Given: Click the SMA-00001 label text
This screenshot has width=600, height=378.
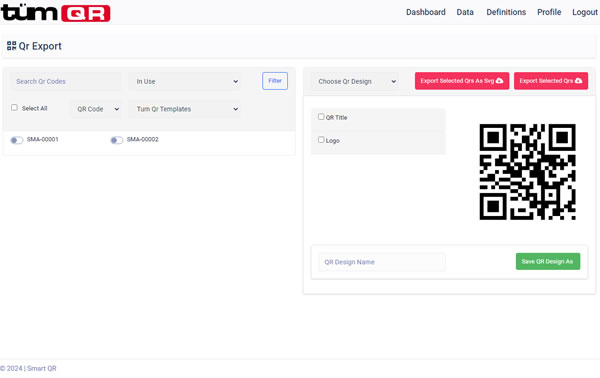Looking at the screenshot, I should point(42,139).
